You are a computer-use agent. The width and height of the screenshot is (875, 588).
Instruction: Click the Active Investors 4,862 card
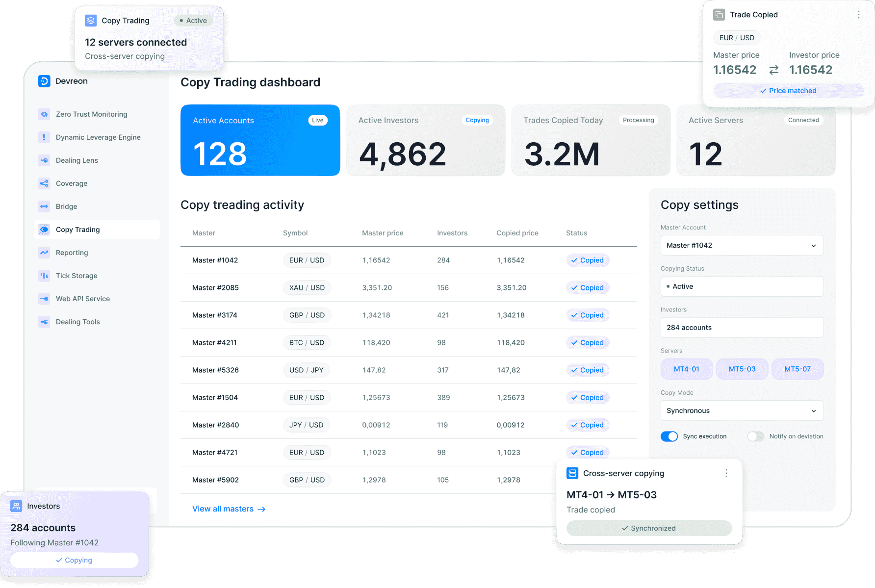tap(425, 140)
